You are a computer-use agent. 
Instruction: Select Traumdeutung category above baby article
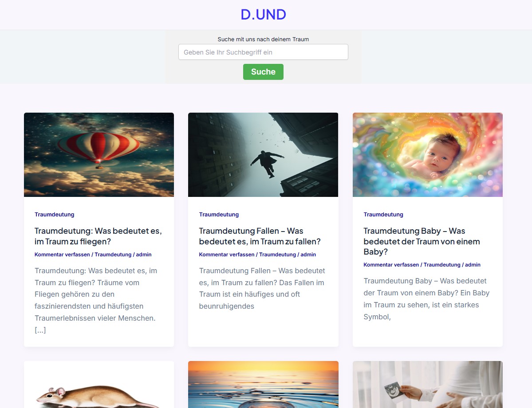point(383,214)
